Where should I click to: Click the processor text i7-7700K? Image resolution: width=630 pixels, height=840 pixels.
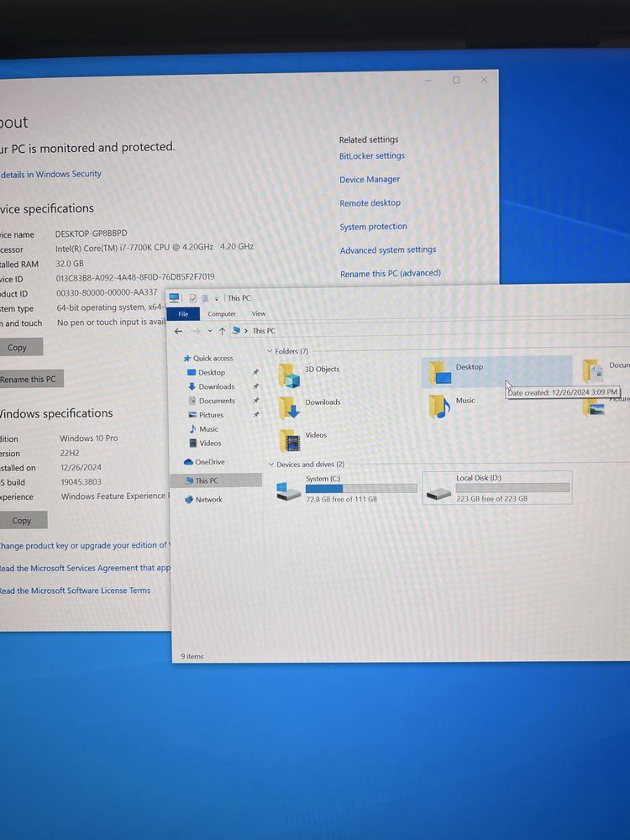point(155,248)
